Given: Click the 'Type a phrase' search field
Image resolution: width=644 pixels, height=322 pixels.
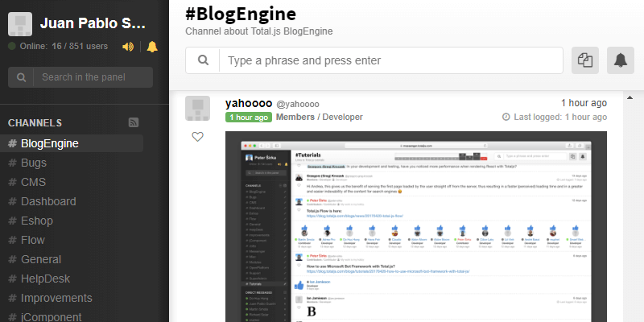Looking at the screenshot, I should click(390, 60).
